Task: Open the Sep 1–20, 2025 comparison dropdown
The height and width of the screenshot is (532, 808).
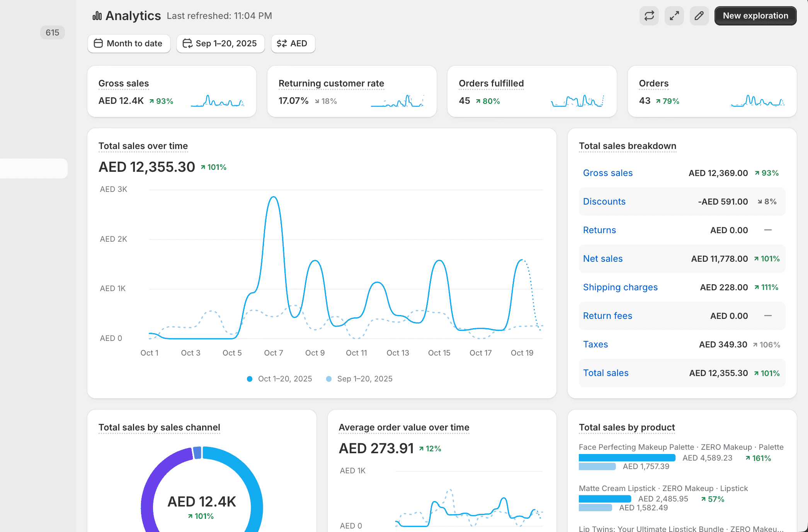Action: 226,43
